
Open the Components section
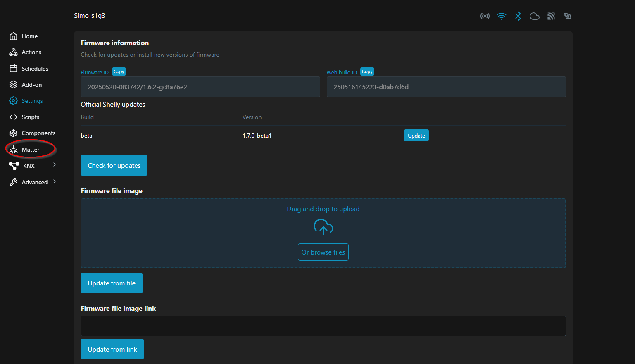click(38, 133)
